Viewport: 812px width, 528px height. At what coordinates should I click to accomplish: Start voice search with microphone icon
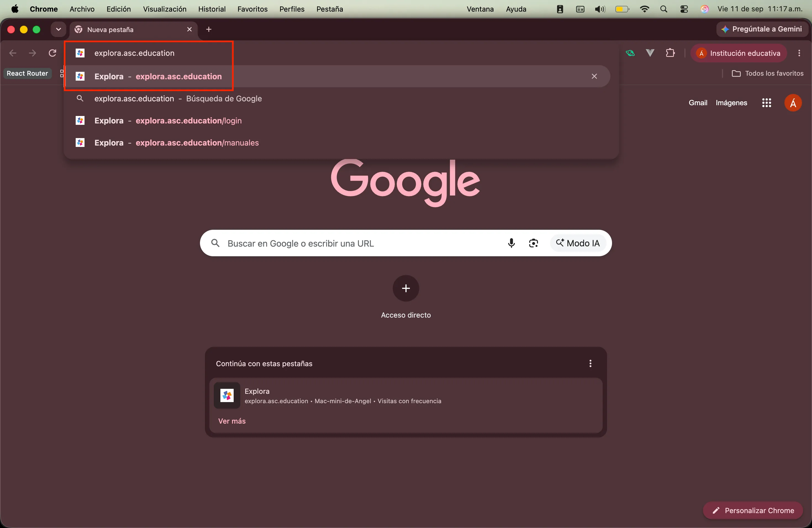click(511, 243)
